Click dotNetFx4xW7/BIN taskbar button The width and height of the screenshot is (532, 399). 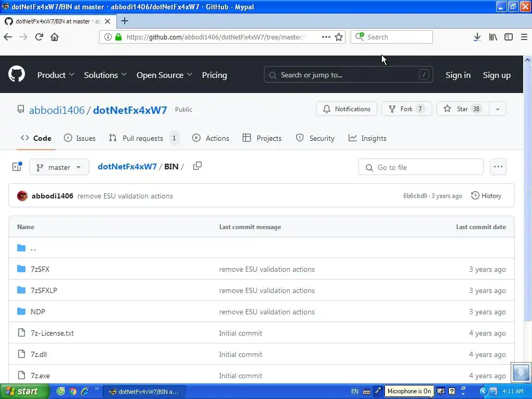click(144, 392)
